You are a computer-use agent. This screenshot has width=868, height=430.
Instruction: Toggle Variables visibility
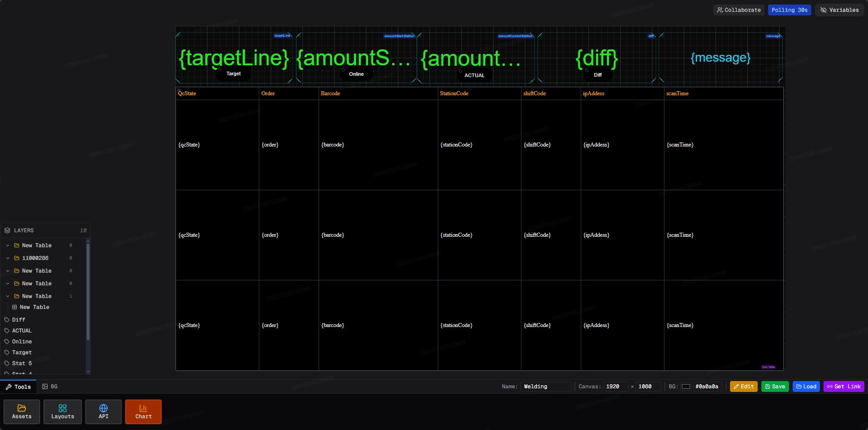click(839, 10)
